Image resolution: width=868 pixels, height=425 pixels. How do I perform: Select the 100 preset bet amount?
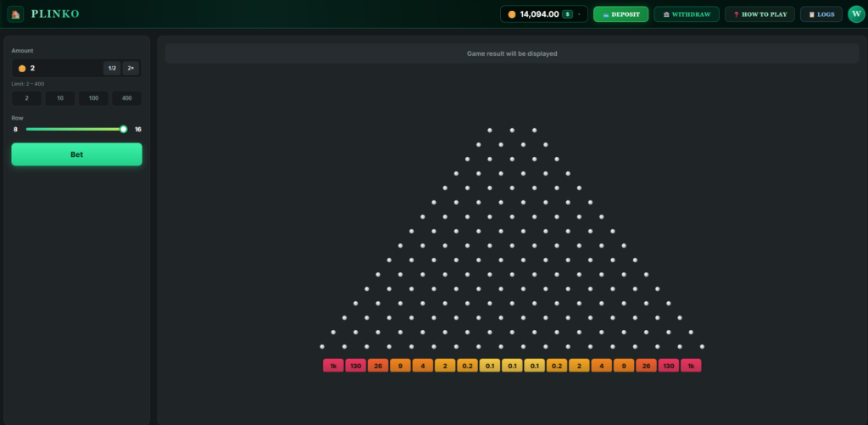pyautogui.click(x=93, y=98)
